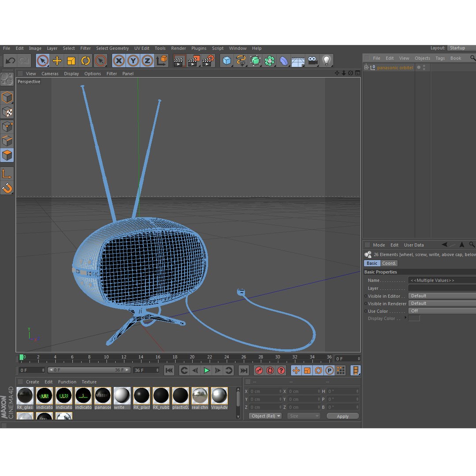Enable Texture mode checker-cube icon
Screen dimensions: 476x476
[7, 112]
